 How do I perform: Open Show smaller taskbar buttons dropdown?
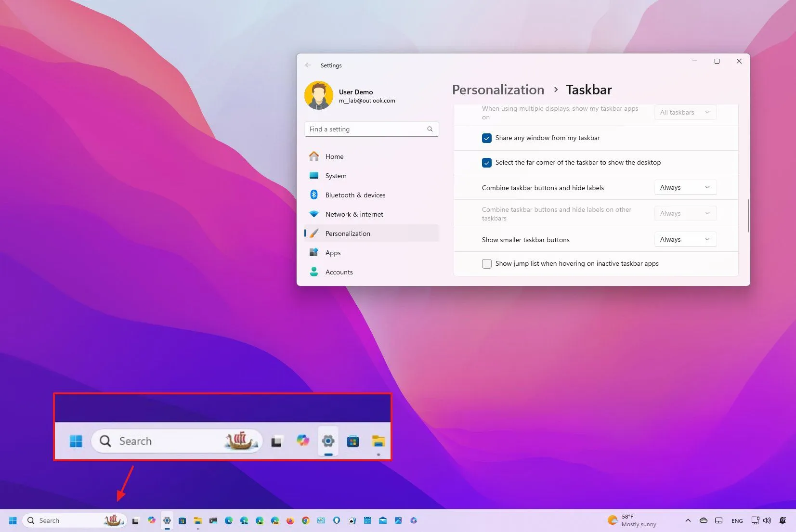click(x=685, y=239)
